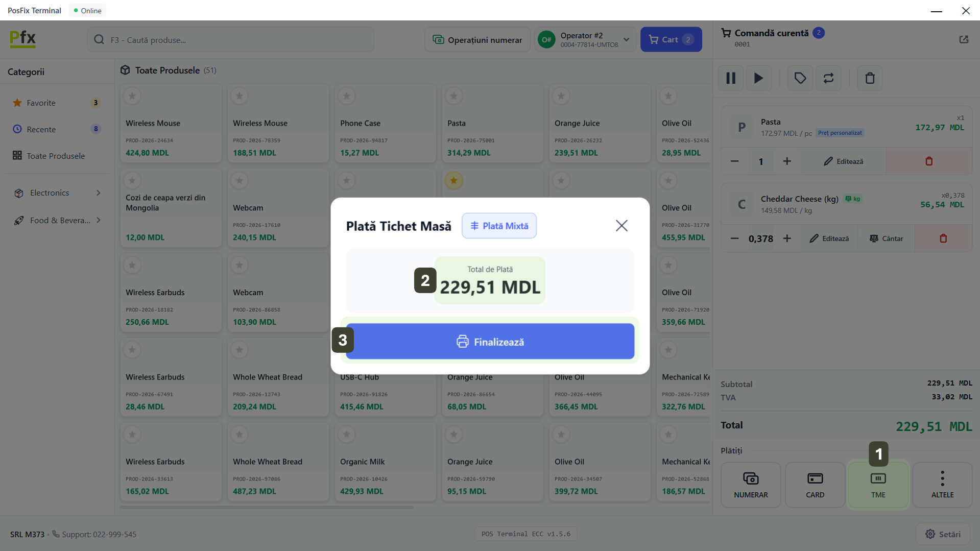Select CARD payment method
980x551 pixels.
(x=815, y=485)
